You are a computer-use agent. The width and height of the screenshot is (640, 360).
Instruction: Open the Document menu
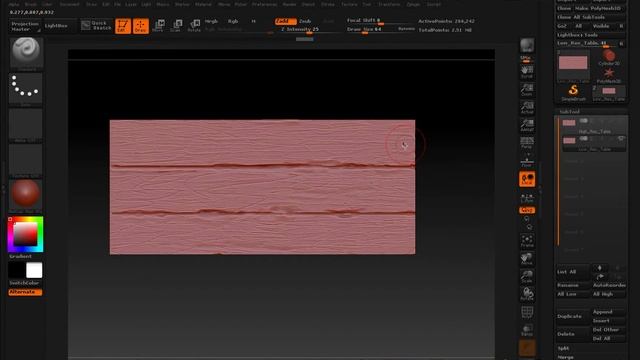pyautogui.click(x=69, y=4)
